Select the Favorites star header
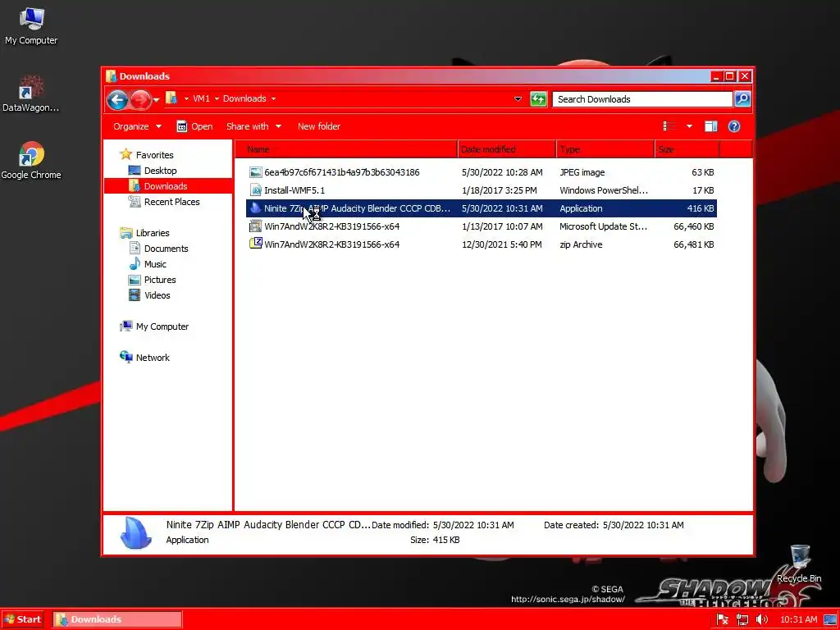This screenshot has width=840, height=630. 147,155
